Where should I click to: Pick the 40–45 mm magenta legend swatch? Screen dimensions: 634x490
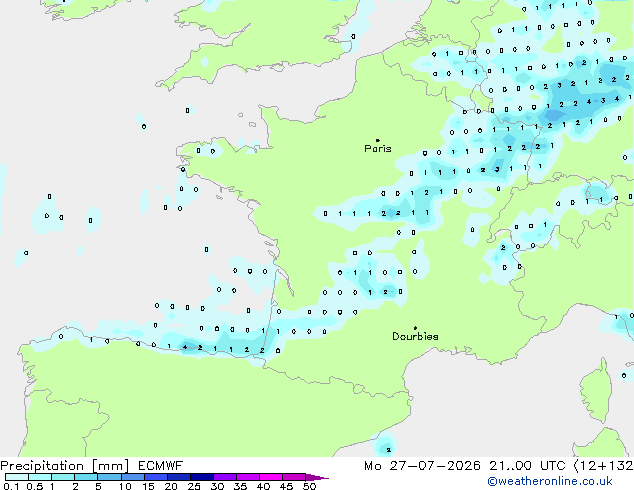tap(271, 477)
